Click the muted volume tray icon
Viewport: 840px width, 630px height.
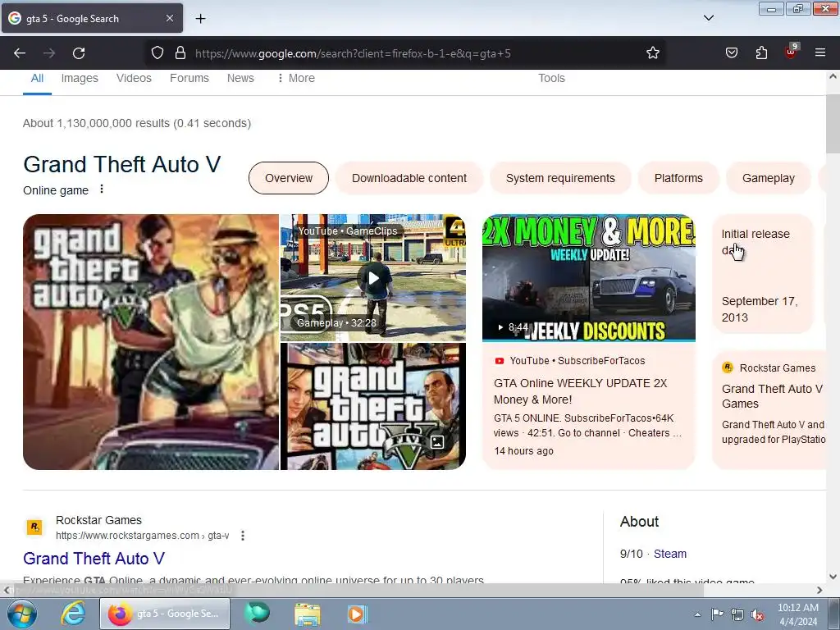click(x=757, y=614)
